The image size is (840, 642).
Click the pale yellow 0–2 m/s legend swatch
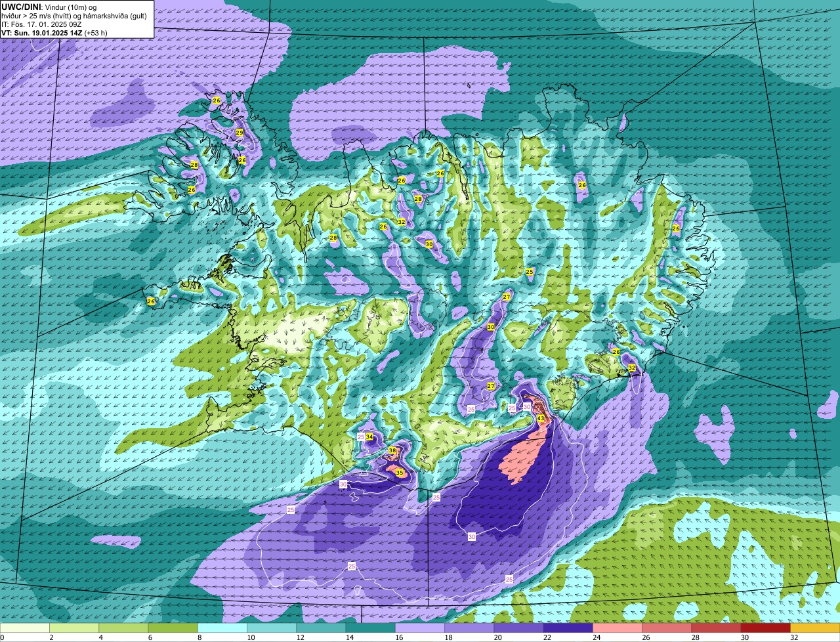[25, 628]
